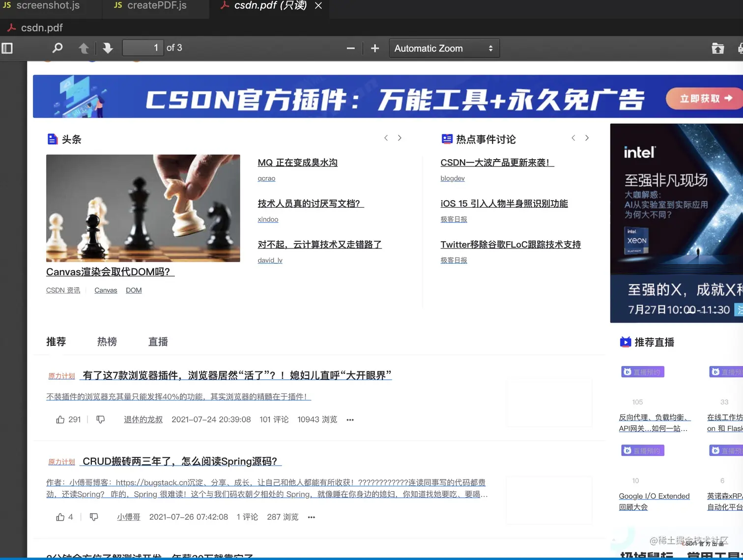Click the 立即获取 banner button
This screenshot has height=560, width=743.
pos(706,98)
